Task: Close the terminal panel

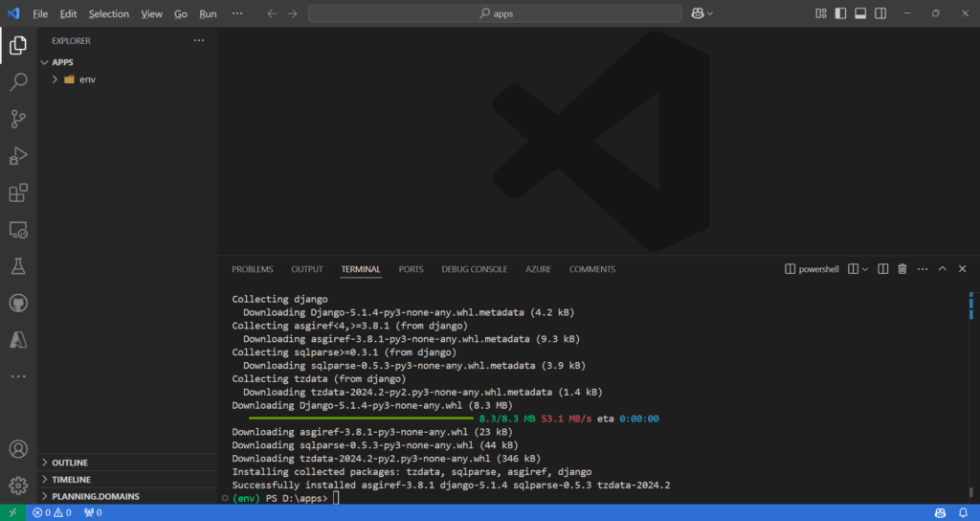Action: [x=963, y=269]
